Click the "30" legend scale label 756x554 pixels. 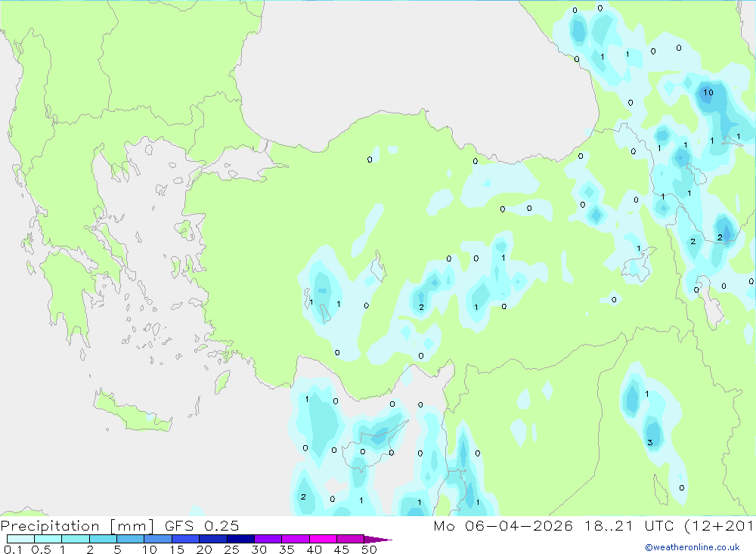point(259,549)
